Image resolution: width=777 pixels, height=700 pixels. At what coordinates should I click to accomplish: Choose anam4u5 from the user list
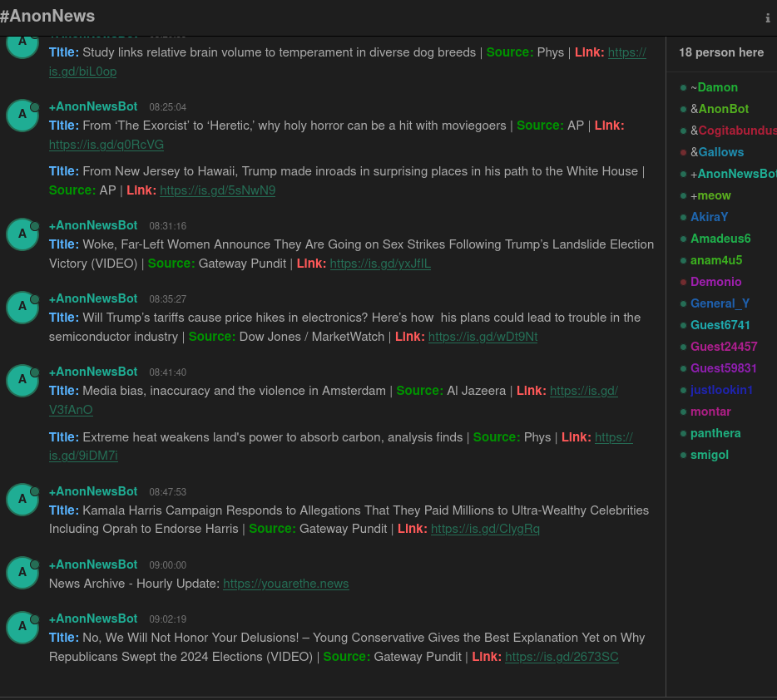point(716,260)
